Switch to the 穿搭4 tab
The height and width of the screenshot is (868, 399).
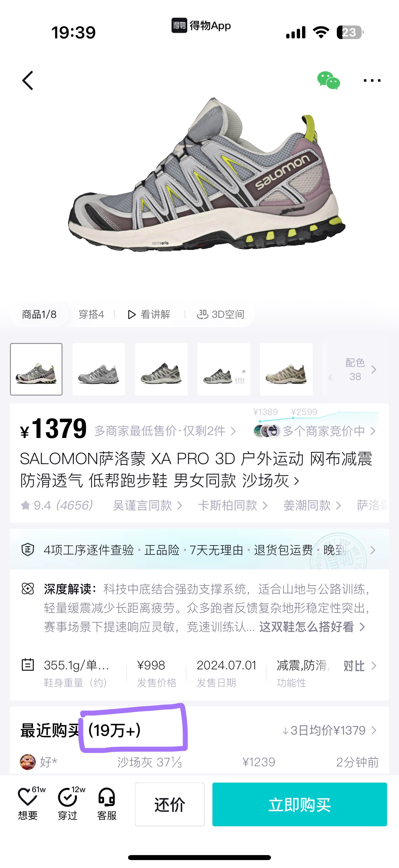[91, 314]
